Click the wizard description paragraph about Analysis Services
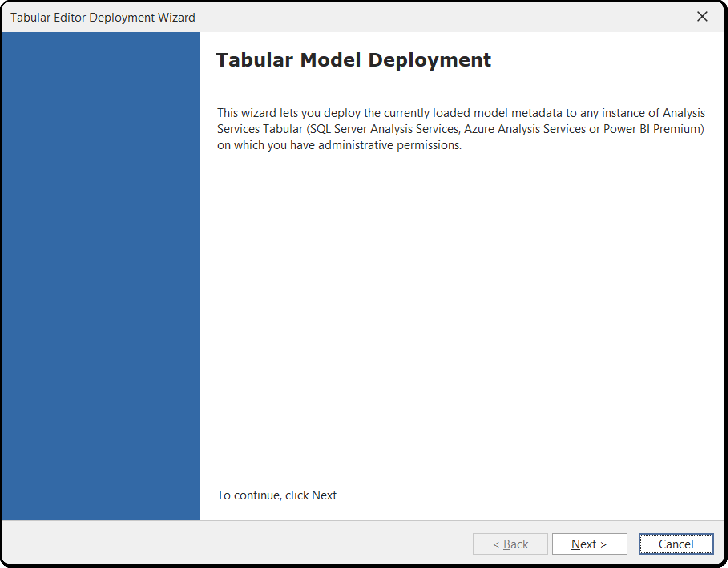728x568 pixels. click(461, 129)
